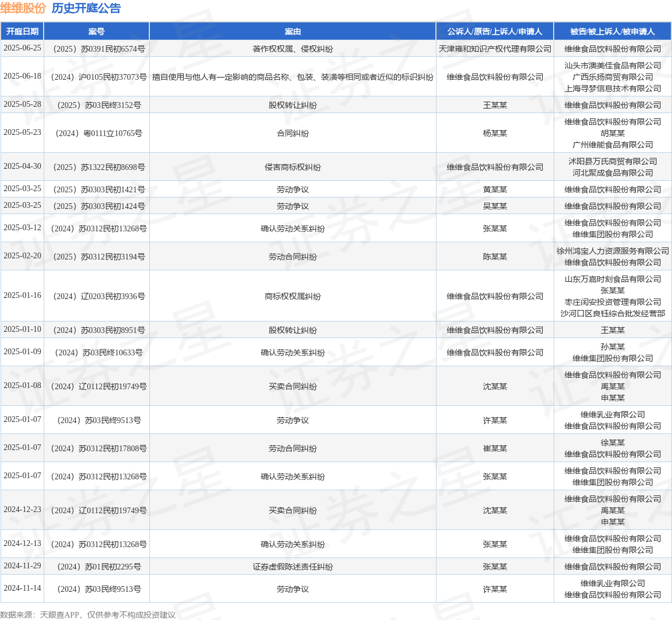Click the 案由 column header
The height and width of the screenshot is (620, 672).
click(293, 31)
